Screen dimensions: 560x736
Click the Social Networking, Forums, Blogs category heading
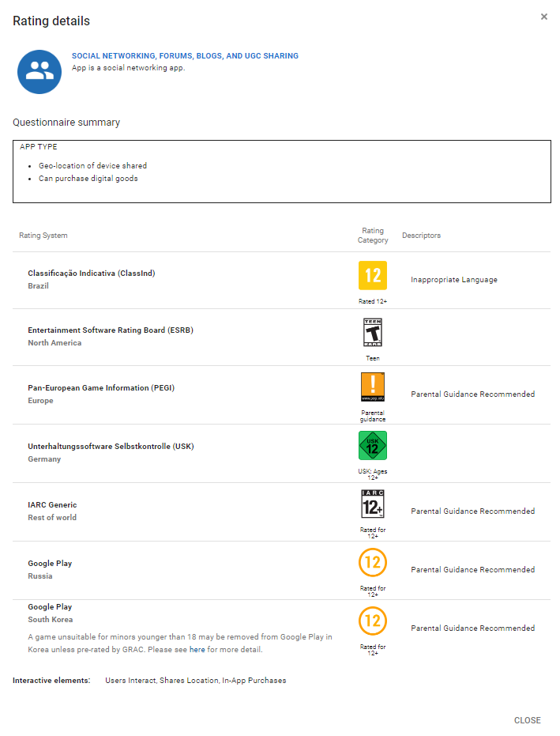[185, 56]
